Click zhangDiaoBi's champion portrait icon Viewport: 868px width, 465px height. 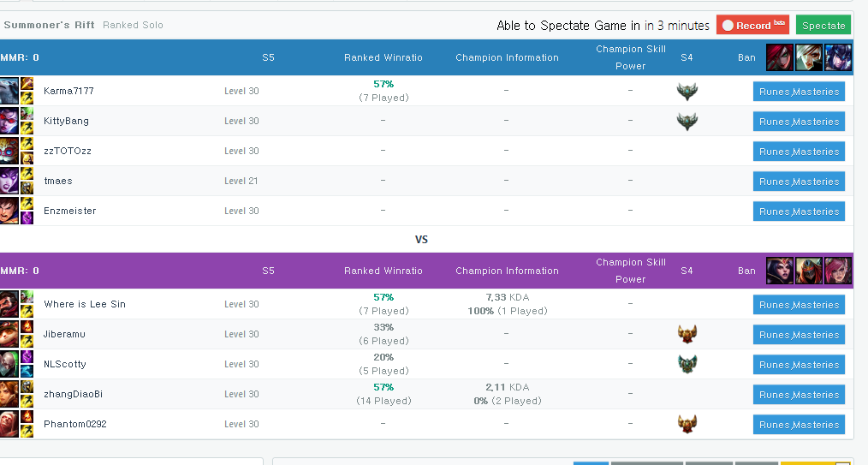pos(9,394)
